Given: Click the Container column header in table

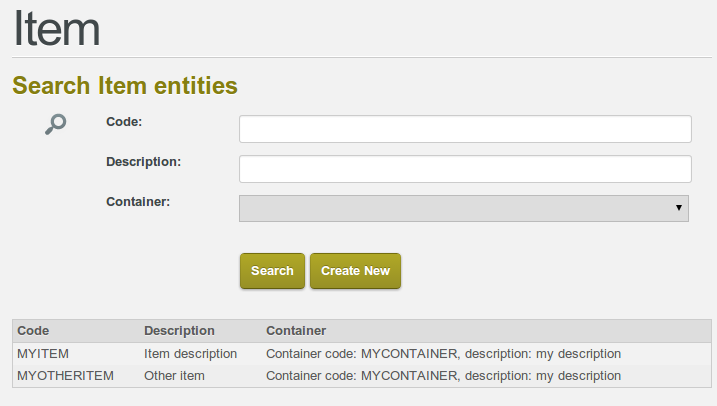Looking at the screenshot, I should point(296,330).
